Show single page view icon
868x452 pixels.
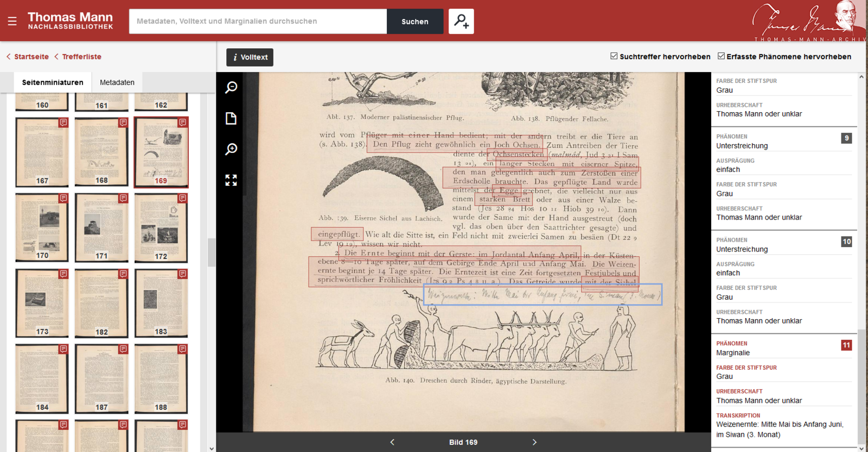(231, 118)
